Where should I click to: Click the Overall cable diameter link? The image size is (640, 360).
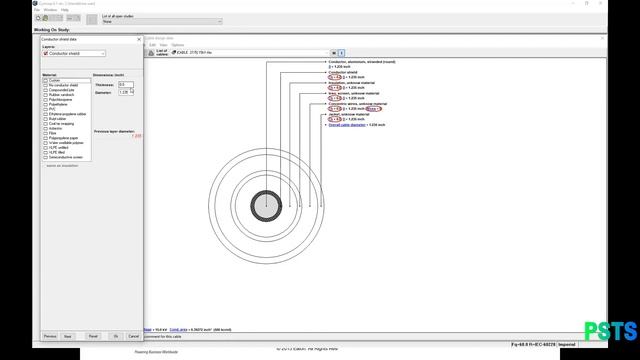347,125
